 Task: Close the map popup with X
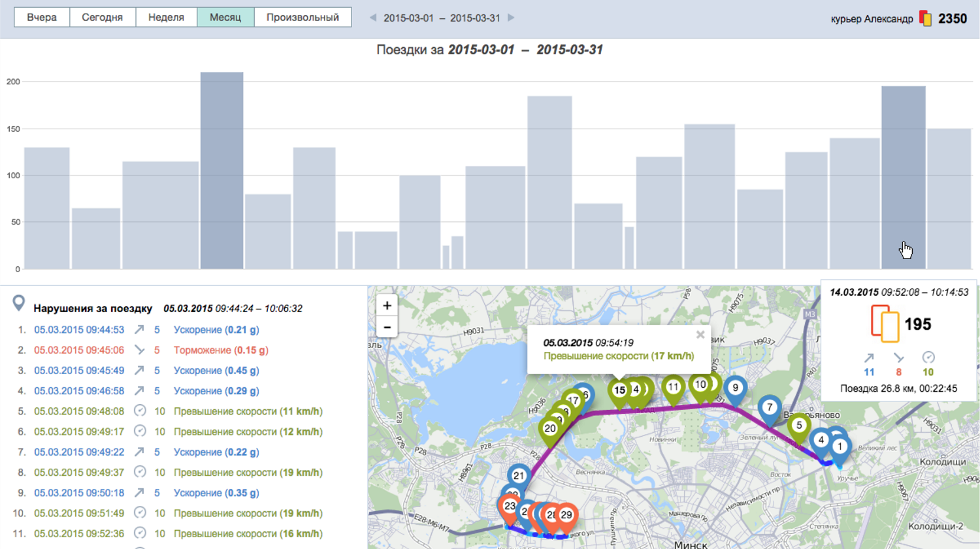tap(700, 335)
